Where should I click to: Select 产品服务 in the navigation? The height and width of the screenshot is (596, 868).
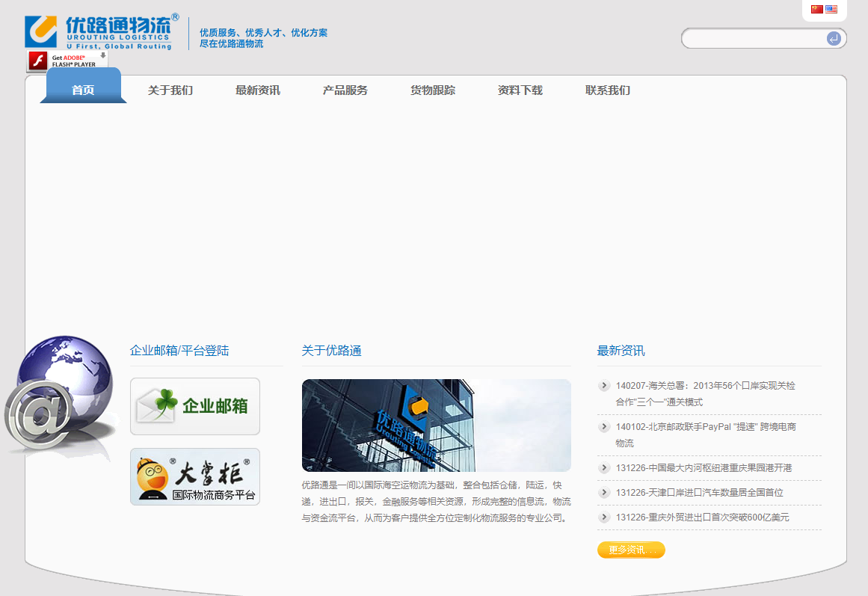pyautogui.click(x=345, y=90)
